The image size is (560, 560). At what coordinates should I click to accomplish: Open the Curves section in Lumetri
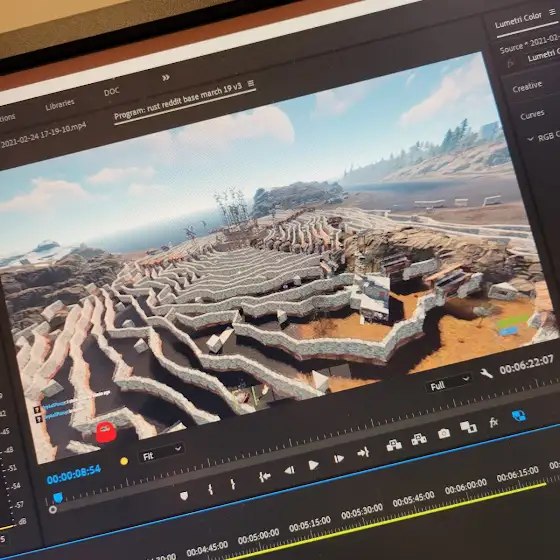click(532, 115)
